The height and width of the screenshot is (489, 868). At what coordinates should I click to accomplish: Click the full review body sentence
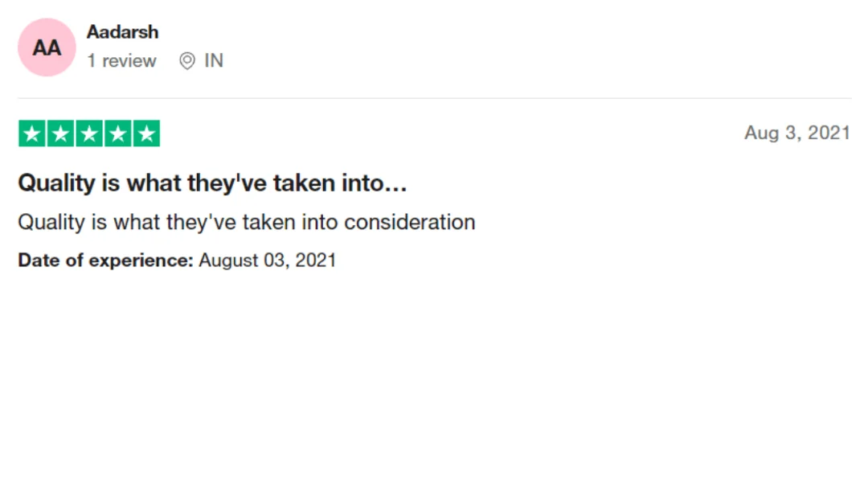point(247,222)
